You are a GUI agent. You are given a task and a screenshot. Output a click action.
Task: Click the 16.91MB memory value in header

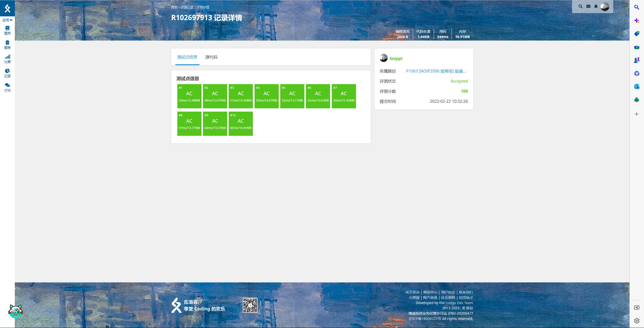tap(462, 37)
